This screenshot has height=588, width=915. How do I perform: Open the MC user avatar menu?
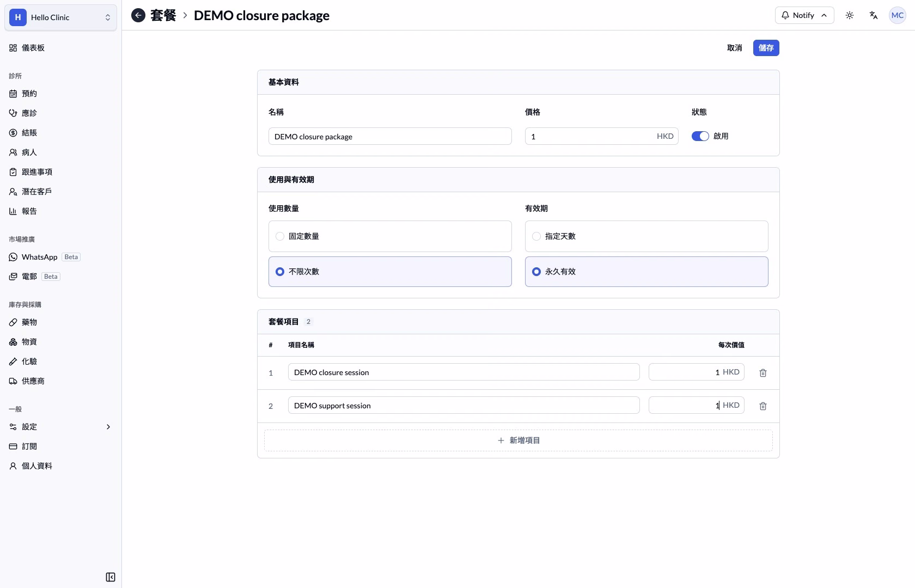(898, 15)
